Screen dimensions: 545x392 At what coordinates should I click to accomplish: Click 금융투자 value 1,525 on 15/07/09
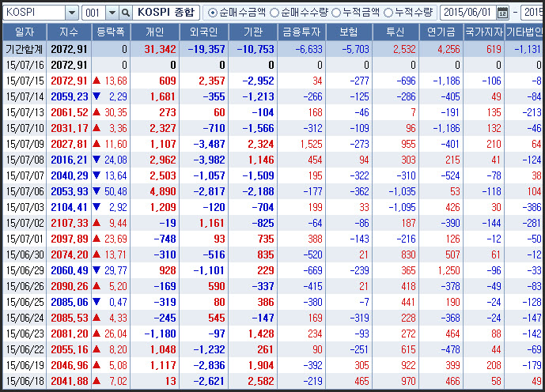tap(312, 144)
